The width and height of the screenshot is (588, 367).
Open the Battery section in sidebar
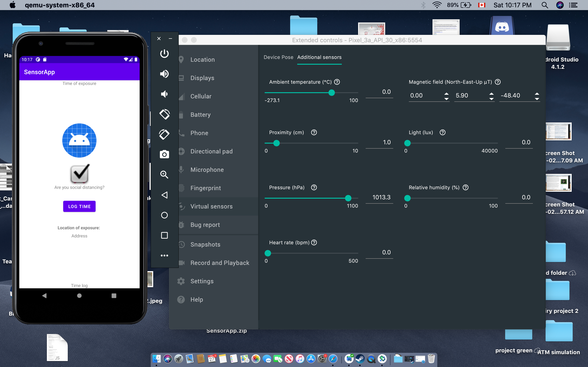click(x=200, y=114)
